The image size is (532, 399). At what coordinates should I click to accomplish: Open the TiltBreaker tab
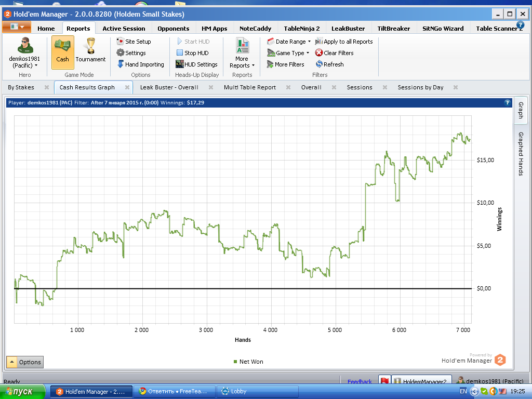pyautogui.click(x=394, y=29)
